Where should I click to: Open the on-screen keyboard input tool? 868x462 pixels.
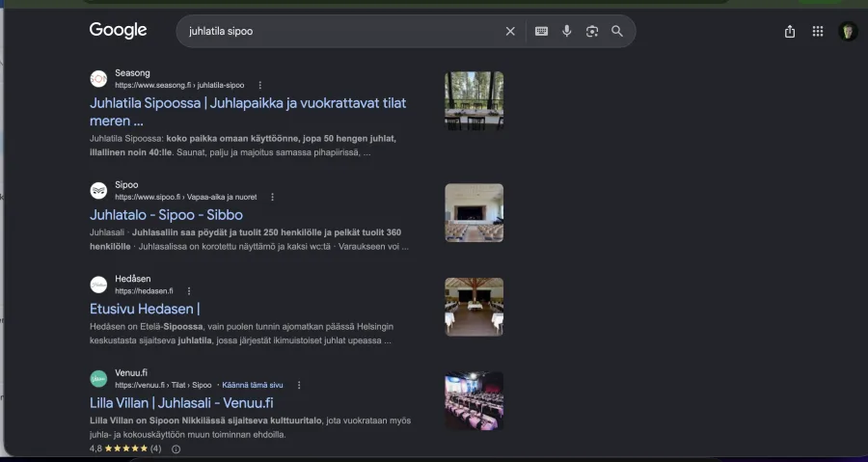point(541,32)
